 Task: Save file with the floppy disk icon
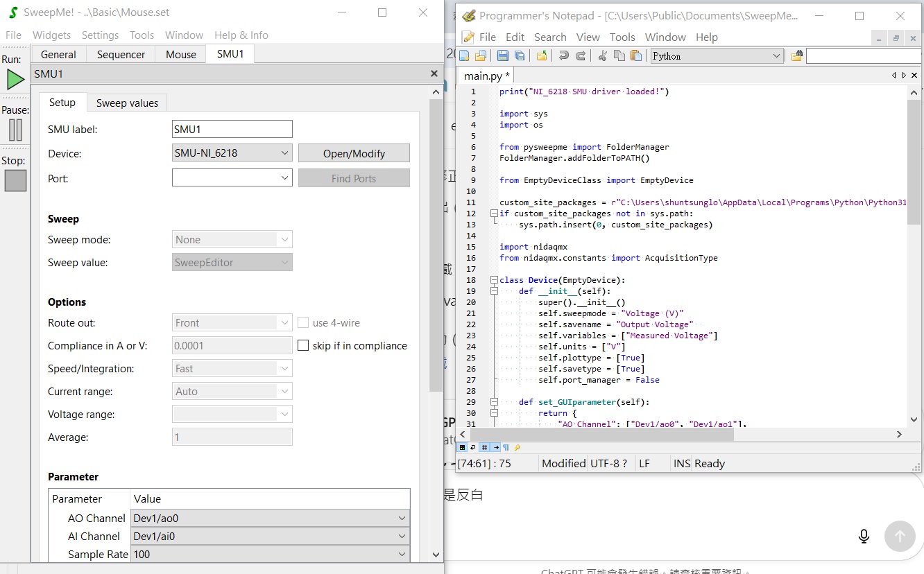503,56
